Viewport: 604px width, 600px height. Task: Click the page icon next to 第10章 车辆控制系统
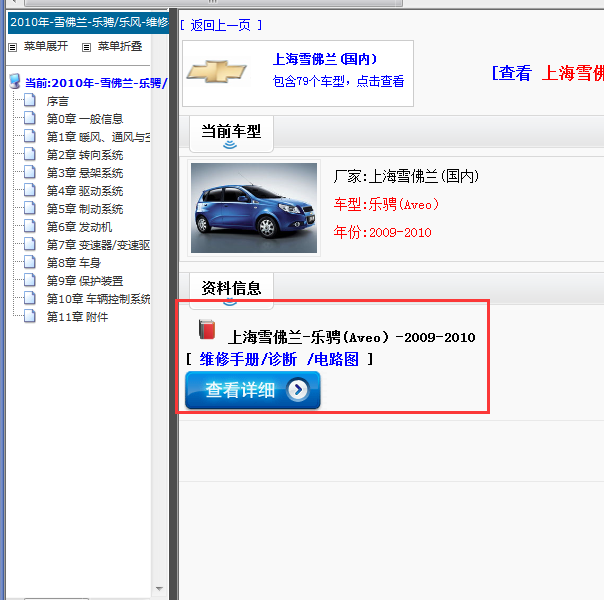point(30,298)
